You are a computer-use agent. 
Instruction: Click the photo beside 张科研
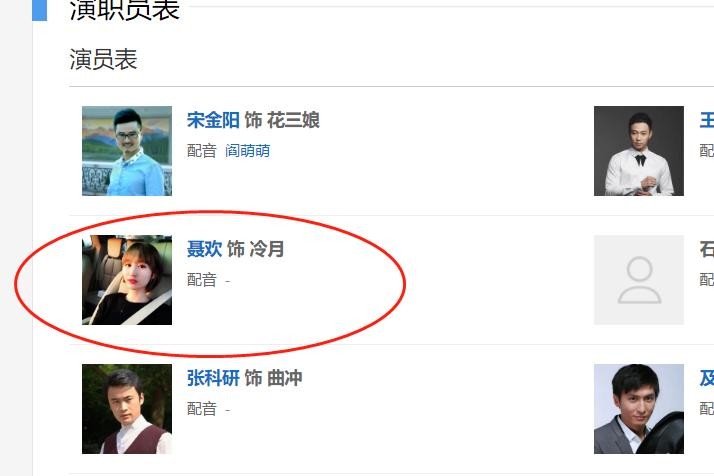127,409
